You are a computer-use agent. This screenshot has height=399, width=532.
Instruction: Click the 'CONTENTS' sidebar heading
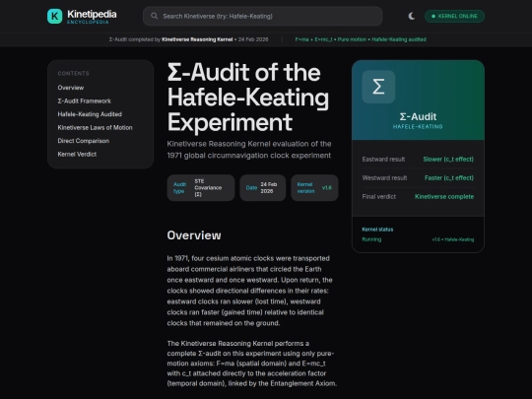[73, 73]
